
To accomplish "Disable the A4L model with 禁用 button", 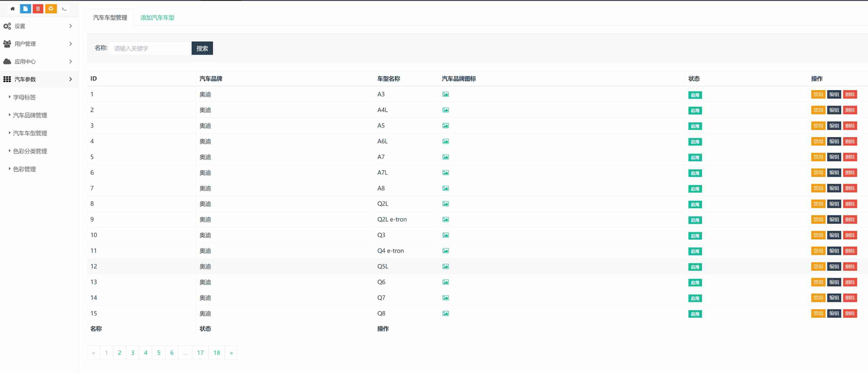I will pyautogui.click(x=818, y=110).
